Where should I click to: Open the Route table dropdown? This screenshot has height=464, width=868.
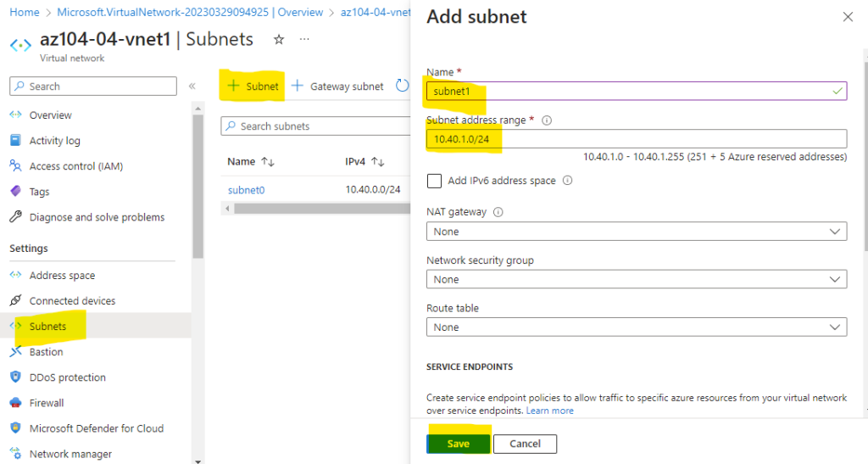(x=637, y=327)
